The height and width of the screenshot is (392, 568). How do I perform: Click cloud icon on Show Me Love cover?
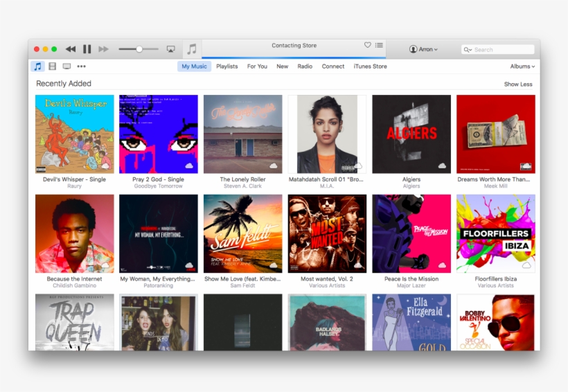coord(273,265)
